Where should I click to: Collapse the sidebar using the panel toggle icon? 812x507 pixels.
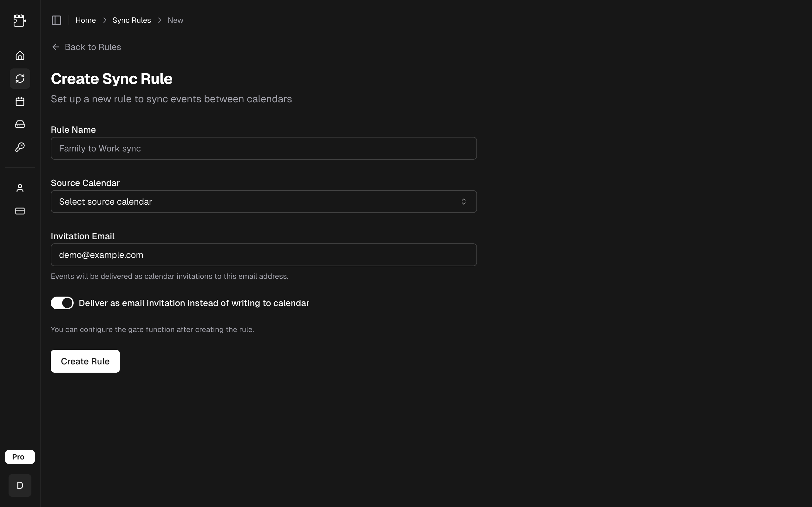[56, 20]
